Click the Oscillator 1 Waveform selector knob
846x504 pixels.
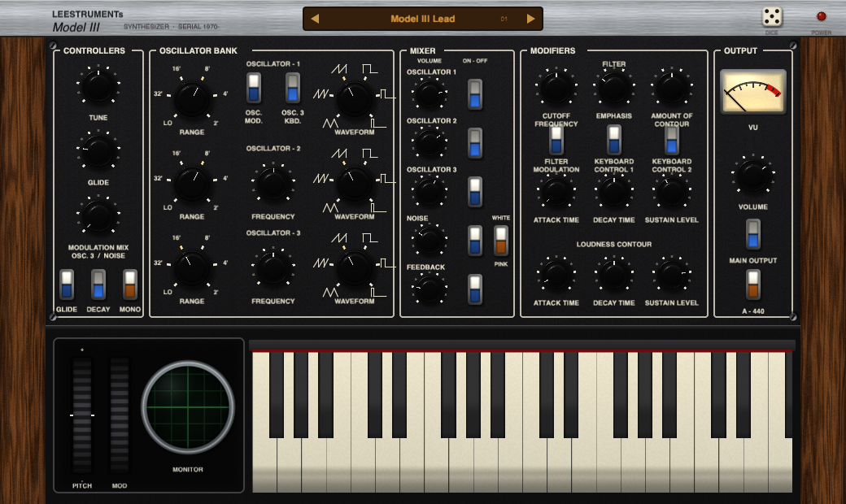pos(354,98)
